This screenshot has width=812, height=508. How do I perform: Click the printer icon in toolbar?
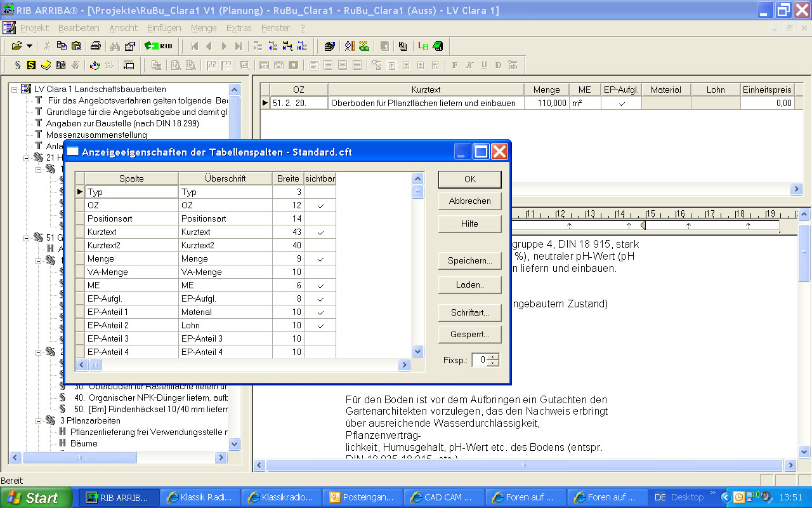click(x=95, y=46)
